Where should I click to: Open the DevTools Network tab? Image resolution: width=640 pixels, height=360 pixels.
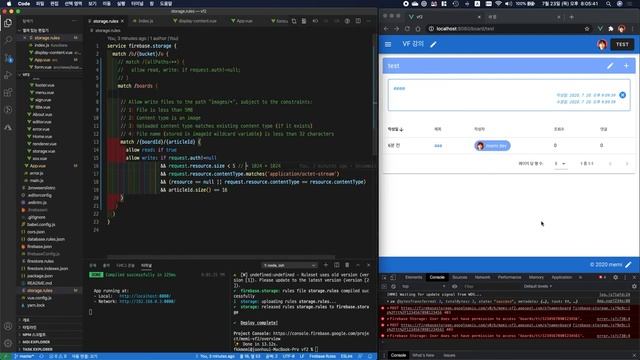[x=482, y=278]
